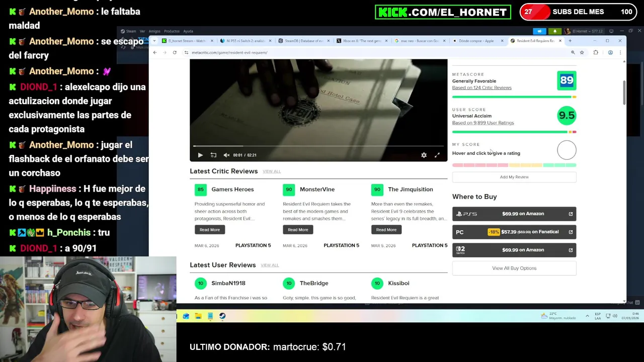Image resolution: width=644 pixels, height=362 pixels.
Task: Open browser three-dot menu
Action: click(x=620, y=52)
